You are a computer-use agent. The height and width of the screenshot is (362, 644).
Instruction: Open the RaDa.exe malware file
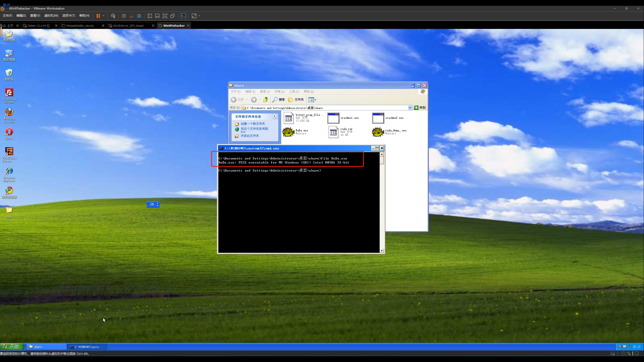(x=289, y=132)
